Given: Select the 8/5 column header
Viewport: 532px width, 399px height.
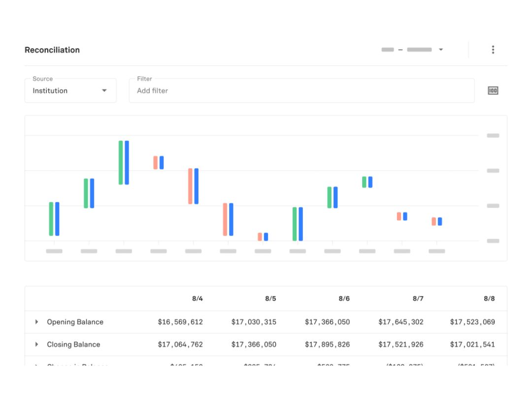Looking at the screenshot, I should (x=270, y=299).
